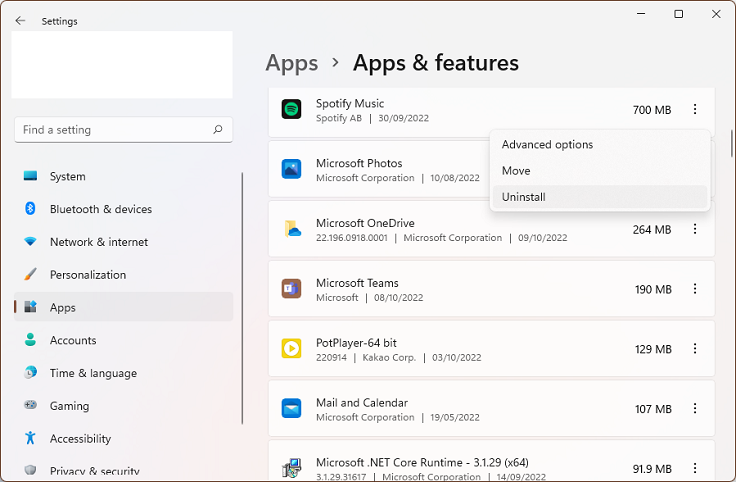Minimize the Settings window
This screenshot has width=736, height=482.
tap(641, 14)
